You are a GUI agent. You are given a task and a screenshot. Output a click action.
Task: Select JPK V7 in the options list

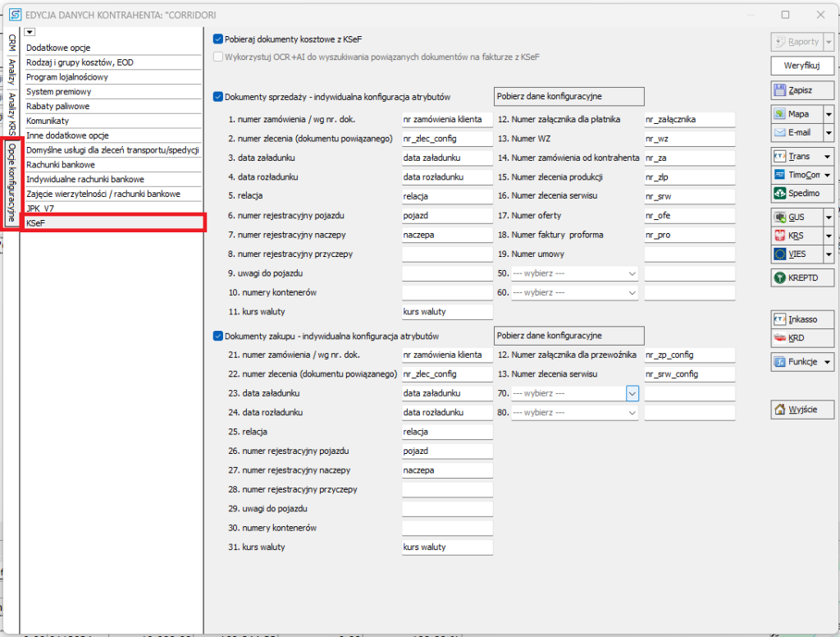40,209
